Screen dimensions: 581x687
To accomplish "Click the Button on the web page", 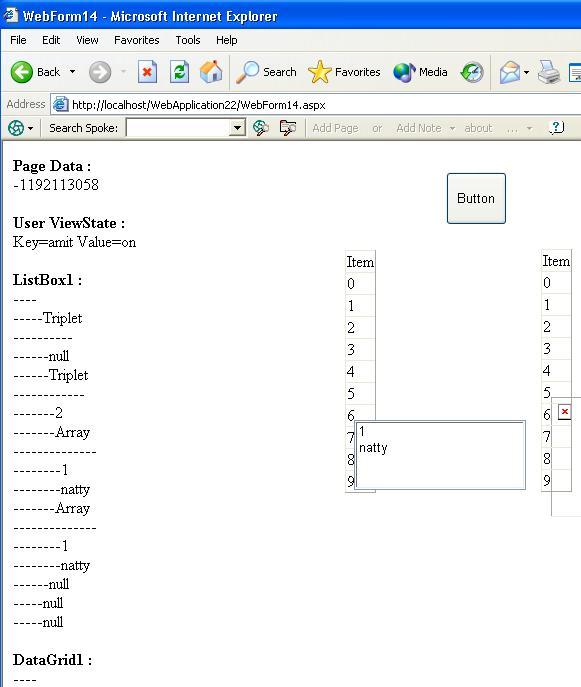I will click(476, 198).
